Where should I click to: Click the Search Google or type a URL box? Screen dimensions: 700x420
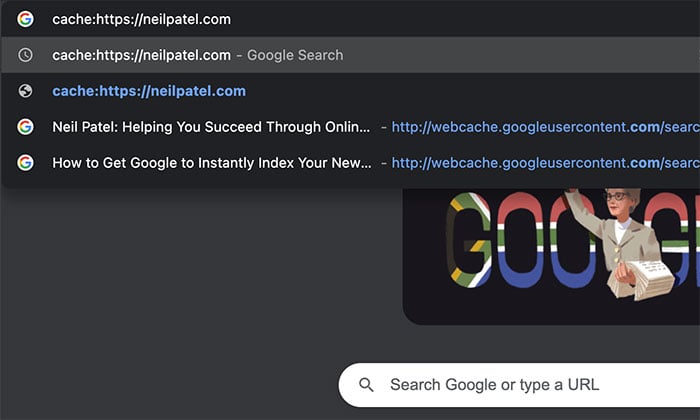coord(519,385)
